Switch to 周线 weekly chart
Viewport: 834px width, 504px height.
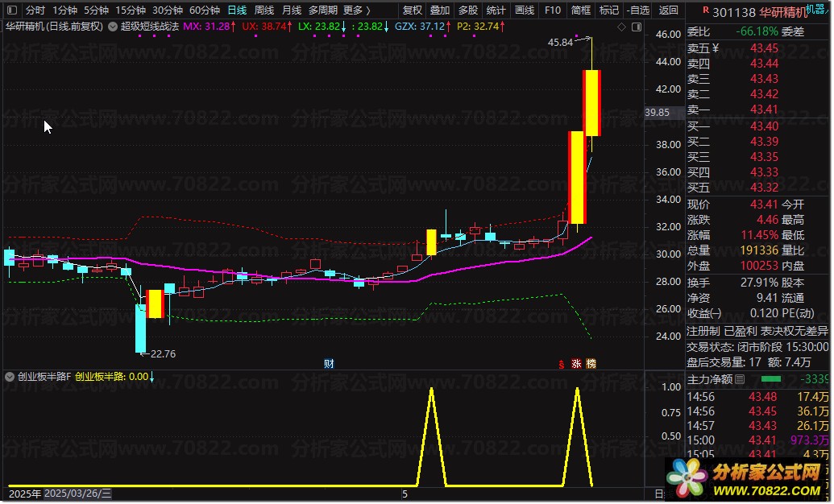(x=264, y=10)
